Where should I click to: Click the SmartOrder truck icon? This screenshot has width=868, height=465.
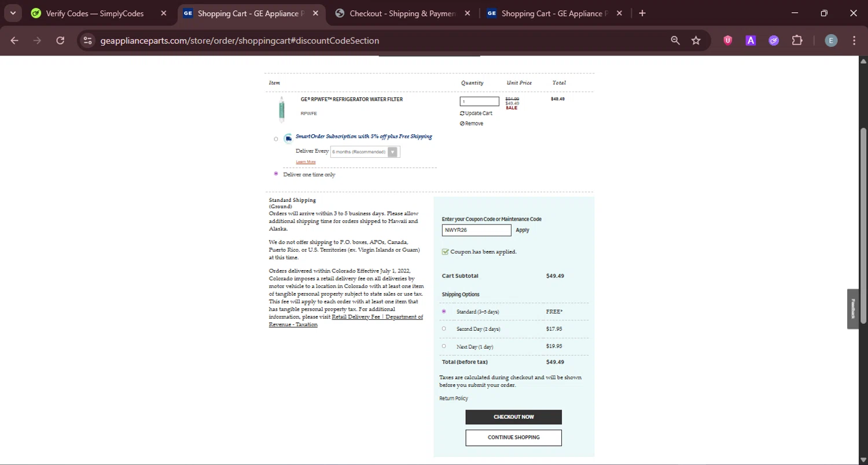click(x=288, y=138)
